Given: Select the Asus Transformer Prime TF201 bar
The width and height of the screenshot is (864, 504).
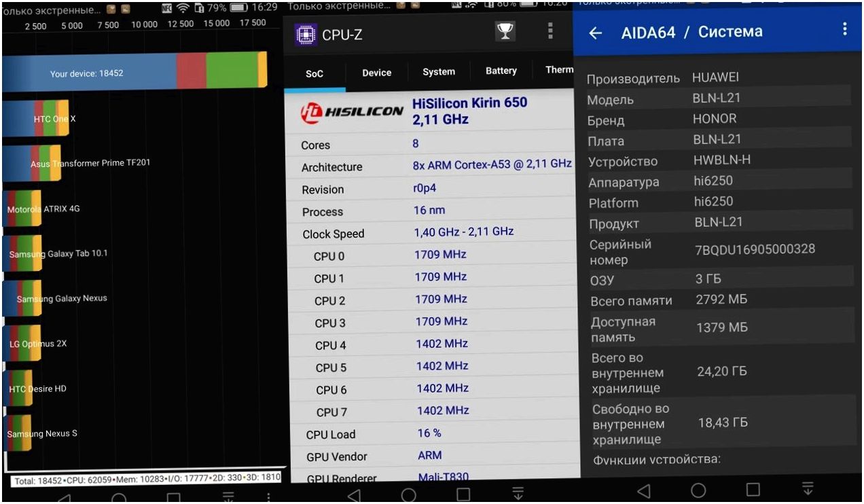Looking at the screenshot, I should (32, 164).
